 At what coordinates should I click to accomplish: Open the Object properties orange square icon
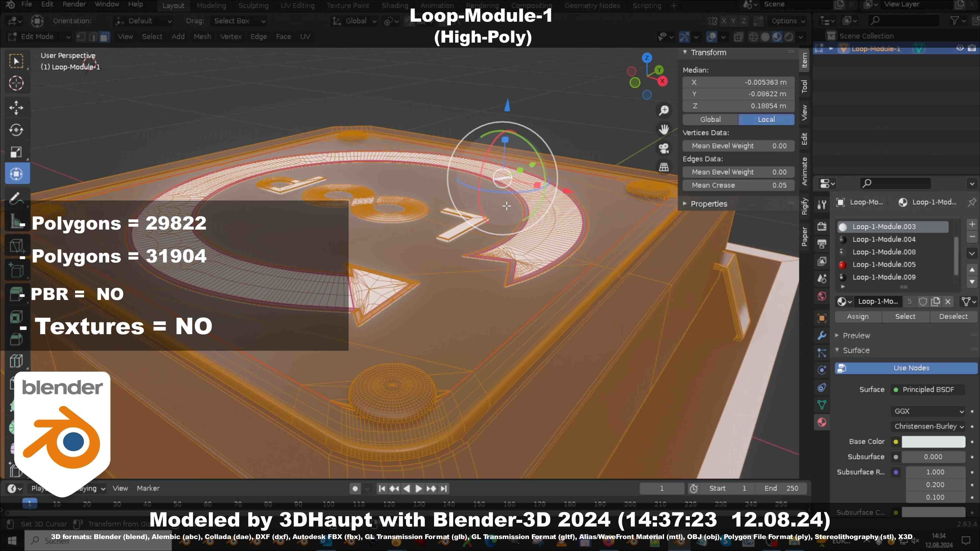tap(822, 318)
